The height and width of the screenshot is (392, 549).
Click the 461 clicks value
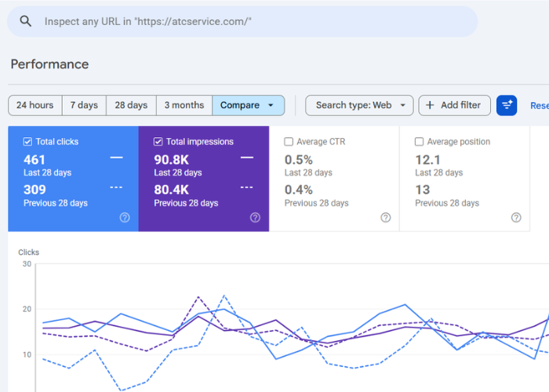[35, 160]
